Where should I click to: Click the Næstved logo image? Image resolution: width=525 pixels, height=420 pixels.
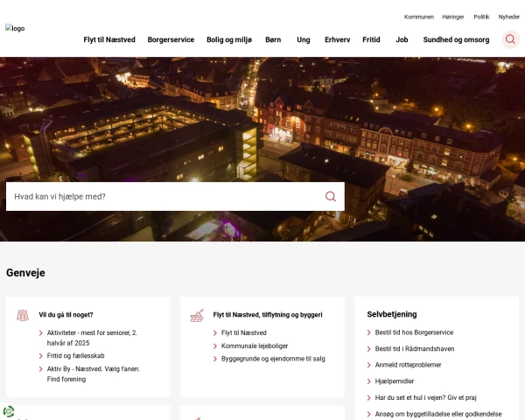click(16, 28)
